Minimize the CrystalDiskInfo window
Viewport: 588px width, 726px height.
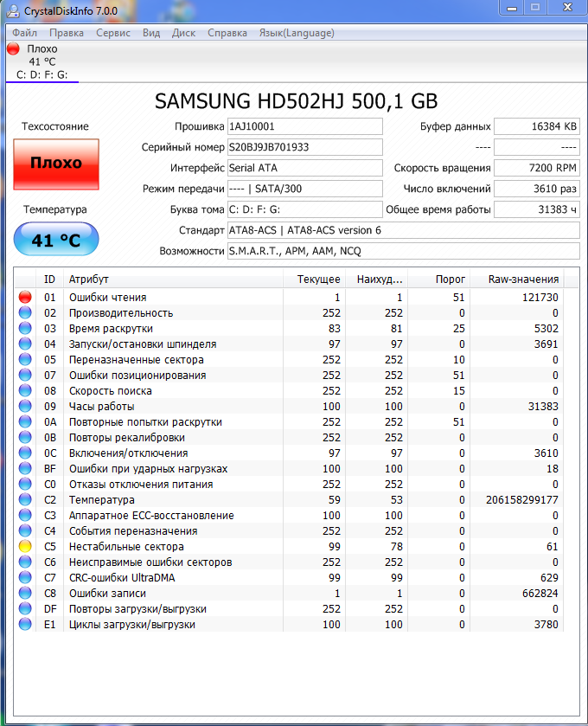coord(512,8)
